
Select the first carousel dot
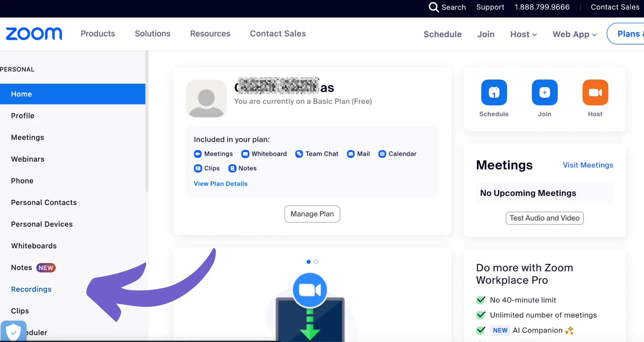pos(309,262)
